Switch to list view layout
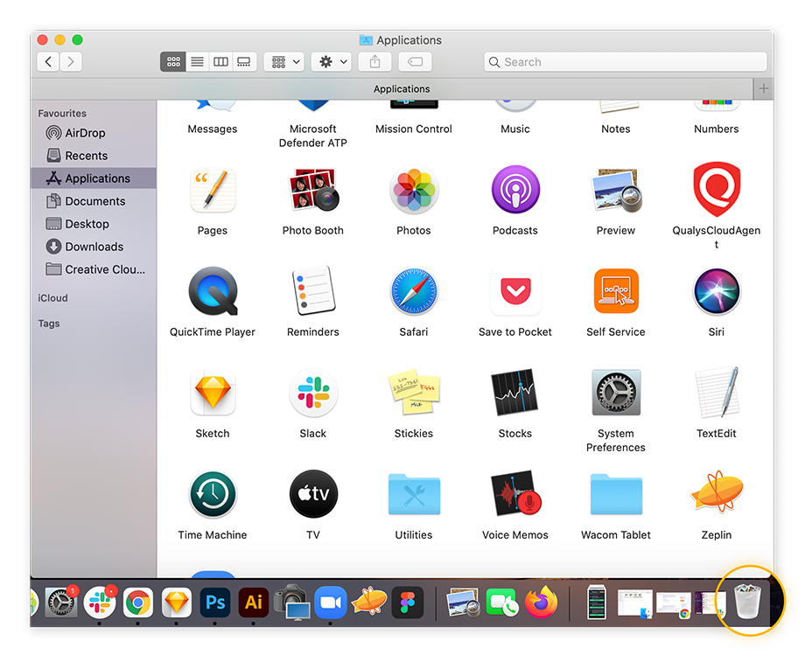 tap(197, 61)
